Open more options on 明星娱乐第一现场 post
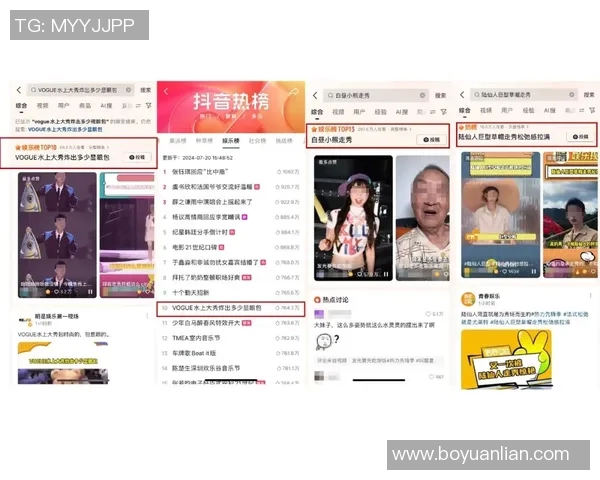This screenshot has width=600, height=480. pos(147,316)
